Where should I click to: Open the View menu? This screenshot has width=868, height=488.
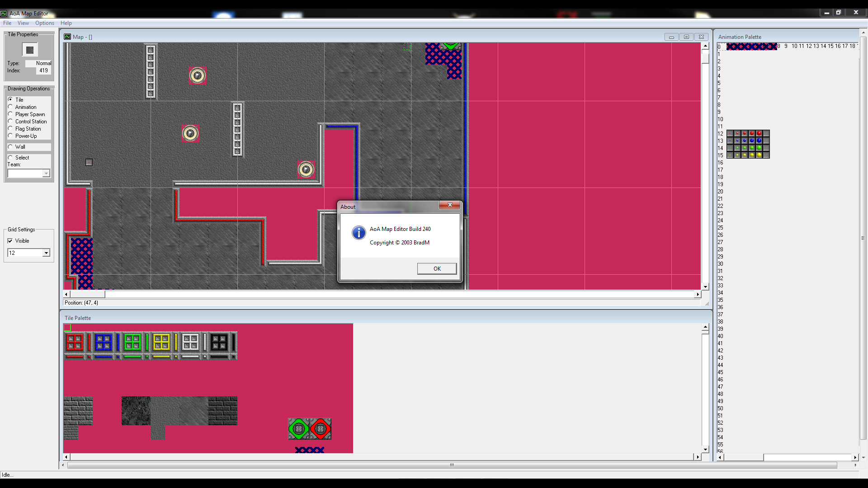tap(23, 23)
